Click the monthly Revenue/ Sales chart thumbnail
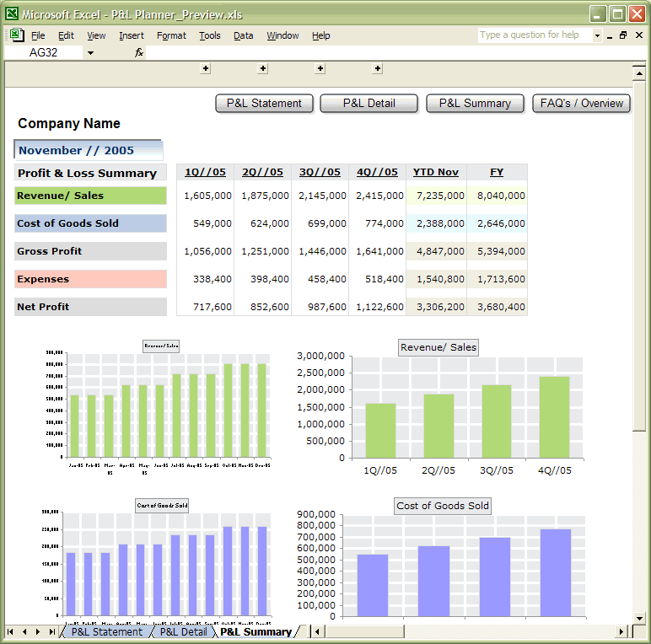The image size is (651, 644). click(158, 406)
